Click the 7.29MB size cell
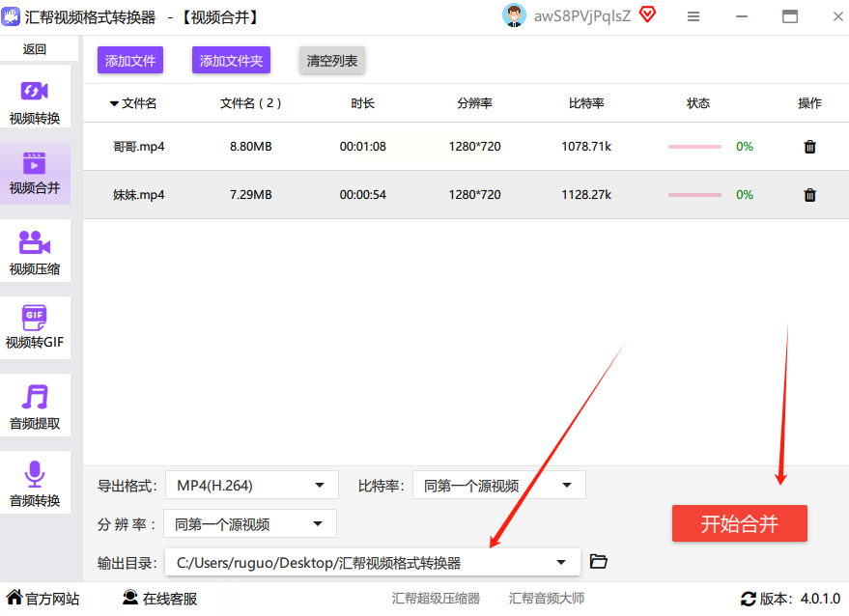The width and height of the screenshot is (849, 616). (251, 195)
